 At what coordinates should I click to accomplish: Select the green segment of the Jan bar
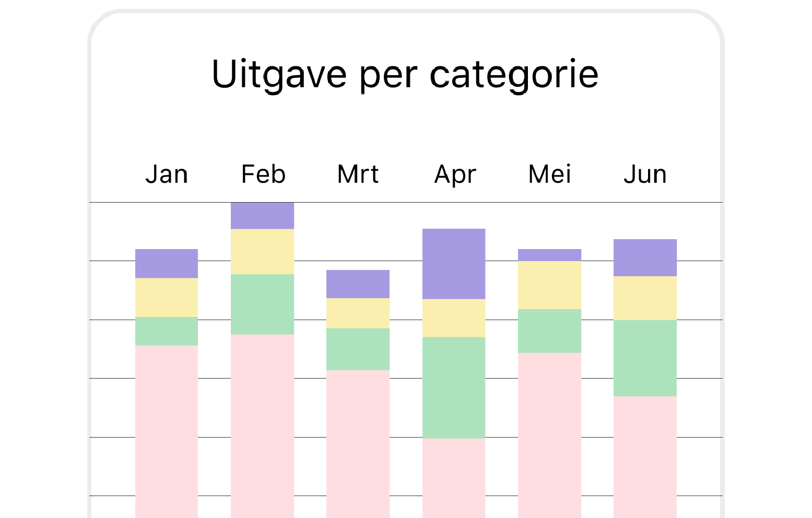tap(167, 331)
